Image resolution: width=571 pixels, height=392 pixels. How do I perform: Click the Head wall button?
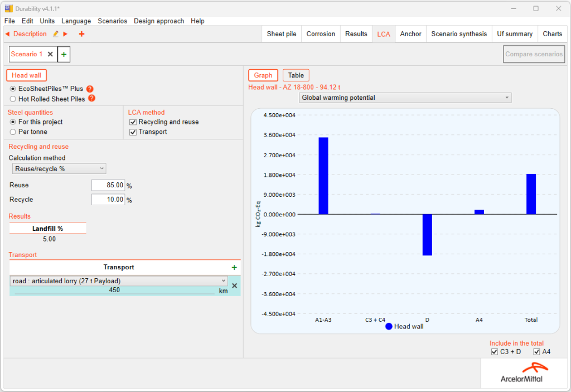point(26,75)
